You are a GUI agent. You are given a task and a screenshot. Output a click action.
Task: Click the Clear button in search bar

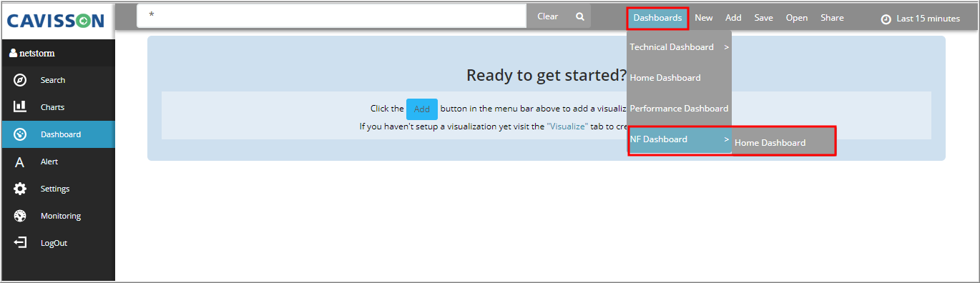click(547, 16)
